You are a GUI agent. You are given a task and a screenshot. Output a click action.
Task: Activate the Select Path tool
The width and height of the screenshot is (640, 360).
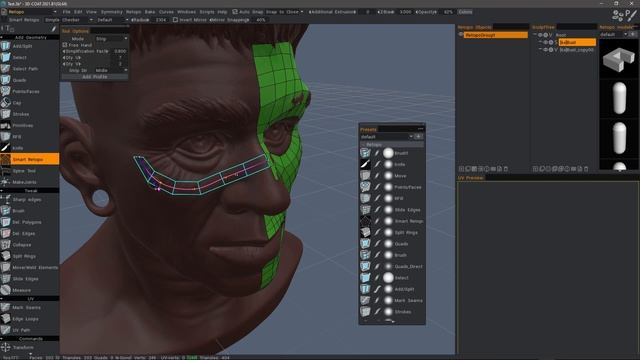29,69
